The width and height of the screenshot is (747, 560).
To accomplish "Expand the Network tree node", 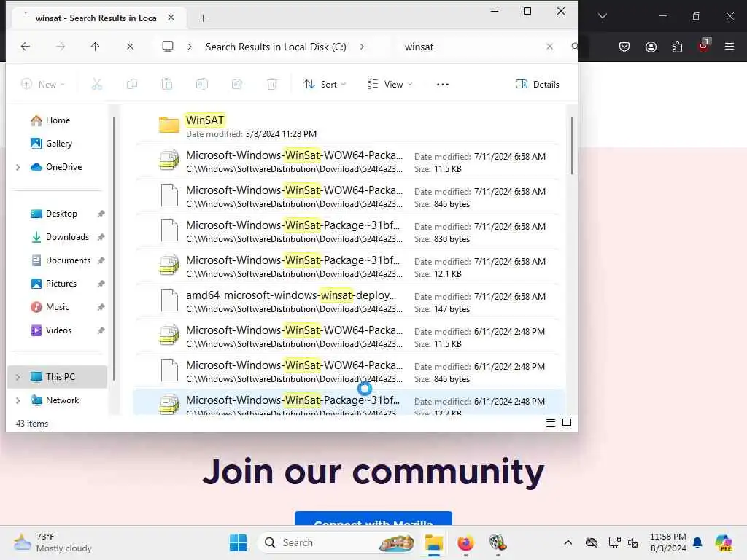I will coord(18,400).
